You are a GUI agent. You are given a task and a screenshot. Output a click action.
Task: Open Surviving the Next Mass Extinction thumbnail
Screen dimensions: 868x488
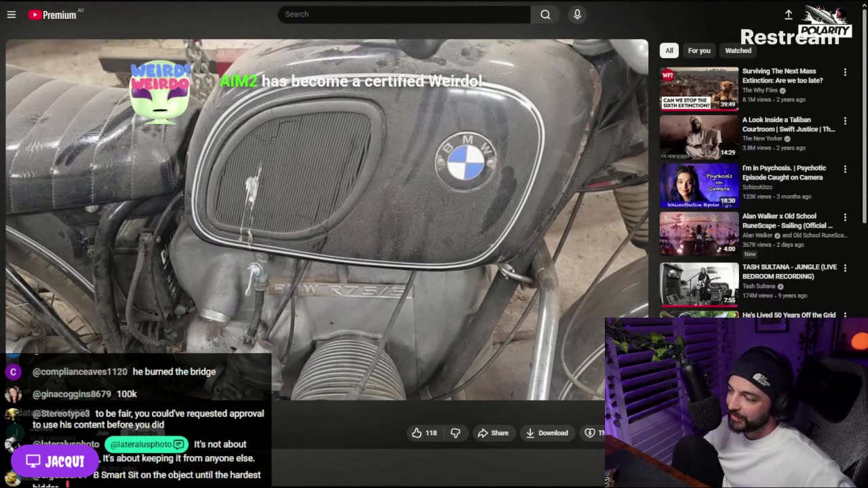click(x=699, y=88)
